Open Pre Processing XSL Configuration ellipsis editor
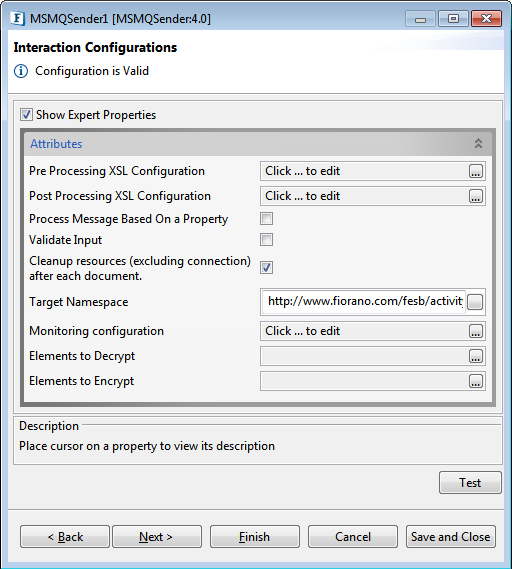Screen dimensions: 512x569 [476, 171]
